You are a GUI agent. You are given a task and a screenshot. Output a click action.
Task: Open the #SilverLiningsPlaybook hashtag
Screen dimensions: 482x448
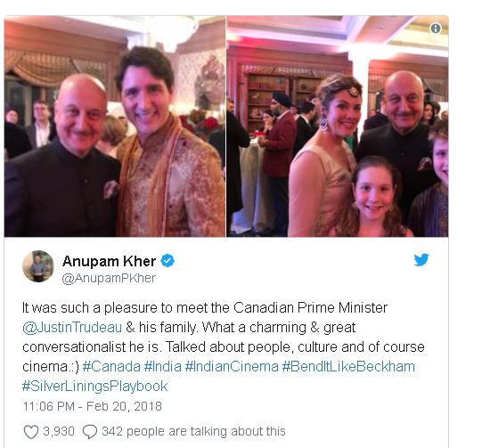95,387
